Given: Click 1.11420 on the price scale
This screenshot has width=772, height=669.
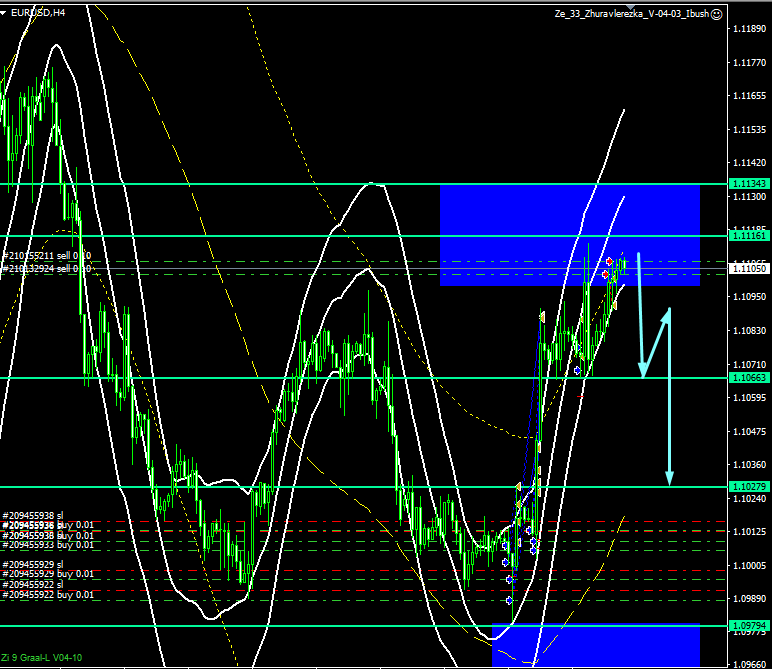Looking at the screenshot, I should 749,162.
